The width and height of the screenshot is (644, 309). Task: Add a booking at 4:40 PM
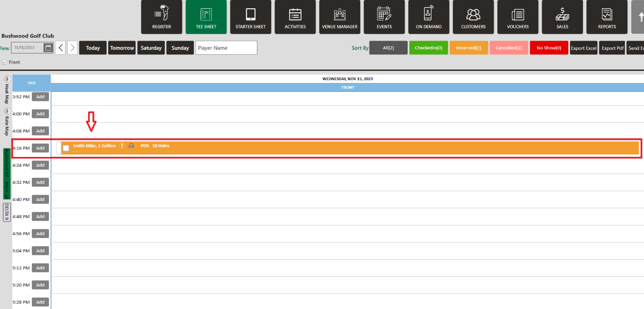point(40,199)
